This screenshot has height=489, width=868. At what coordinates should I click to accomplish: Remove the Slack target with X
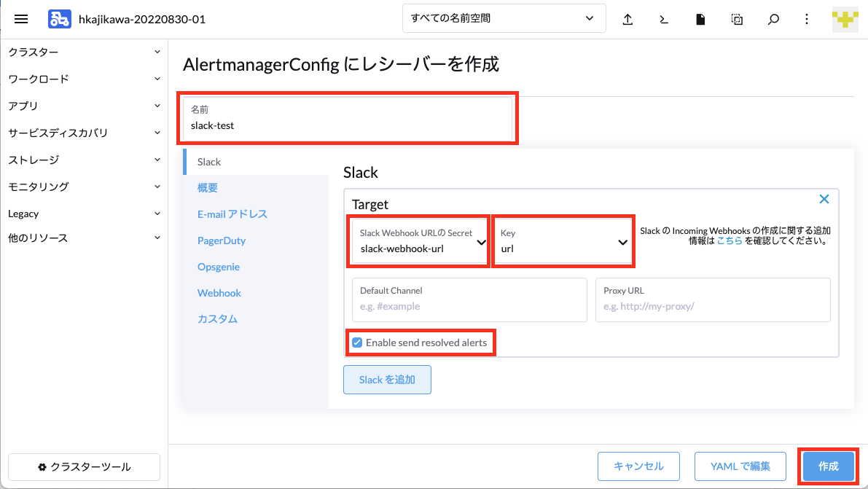tap(824, 199)
